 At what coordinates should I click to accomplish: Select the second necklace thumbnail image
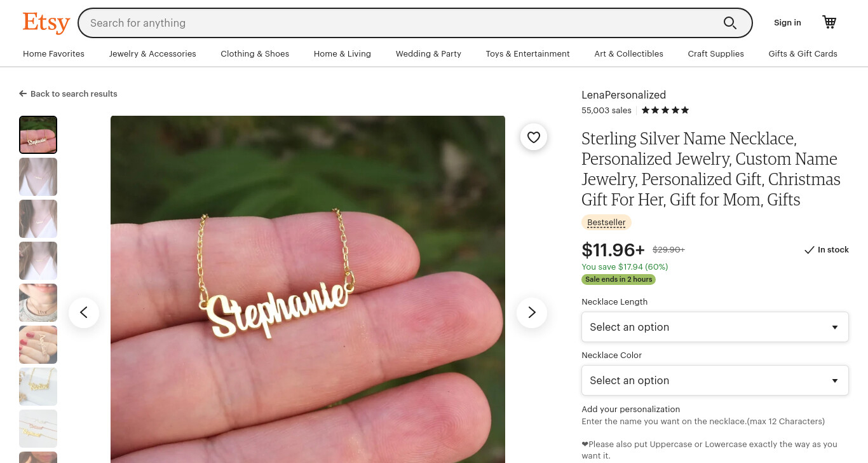pyautogui.click(x=38, y=177)
